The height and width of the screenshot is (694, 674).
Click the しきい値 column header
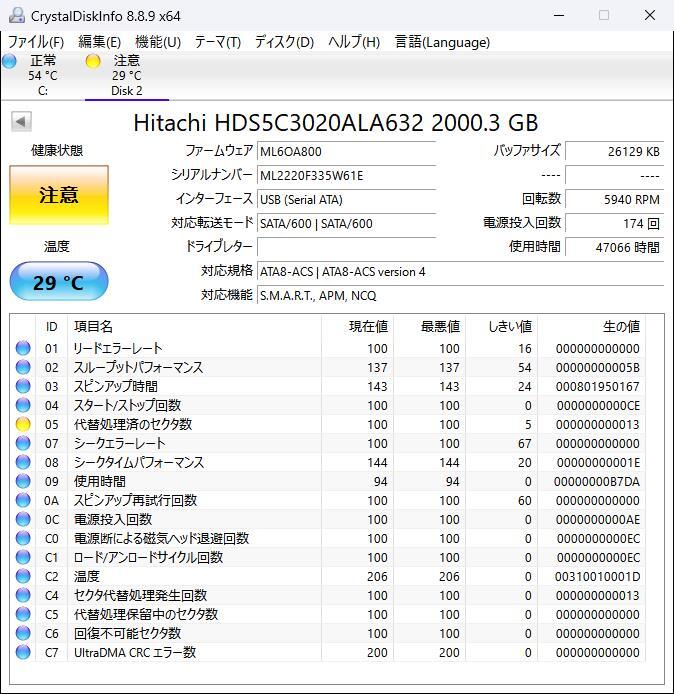click(501, 326)
